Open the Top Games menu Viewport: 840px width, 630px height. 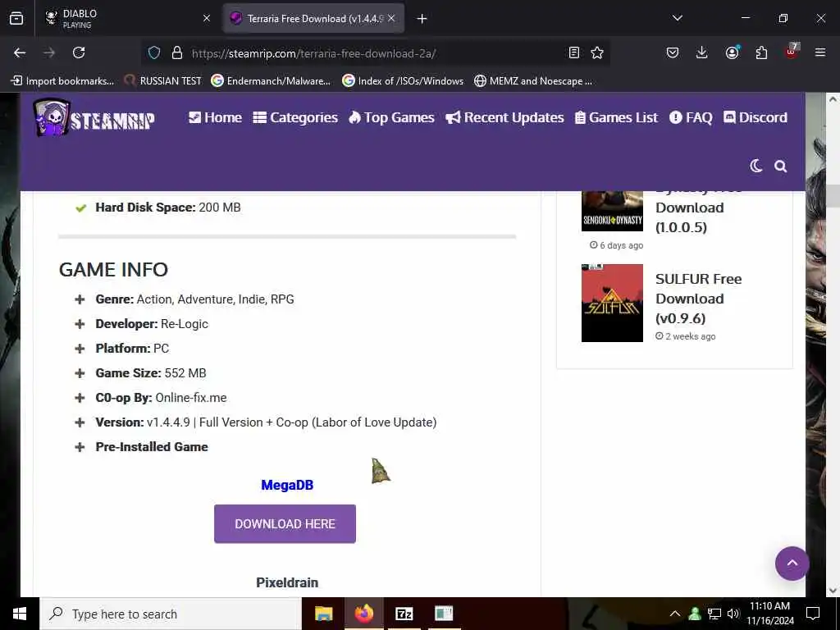[x=391, y=117]
